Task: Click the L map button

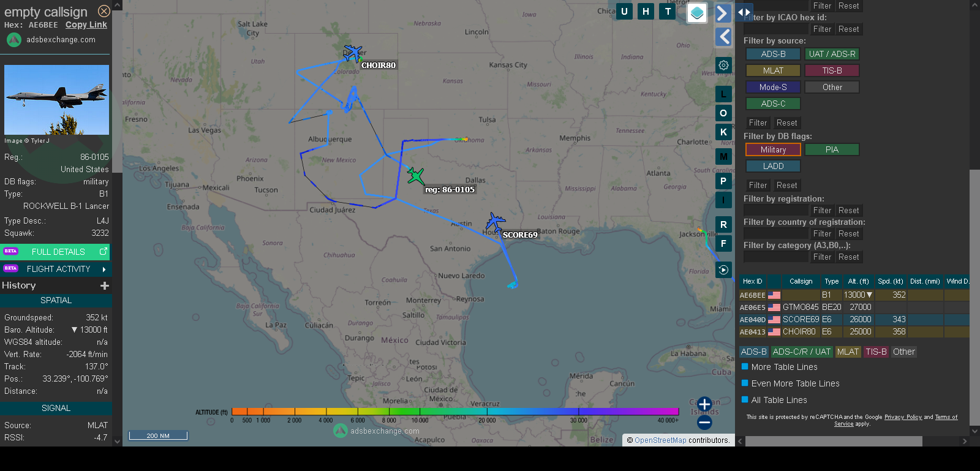Action: (x=723, y=94)
